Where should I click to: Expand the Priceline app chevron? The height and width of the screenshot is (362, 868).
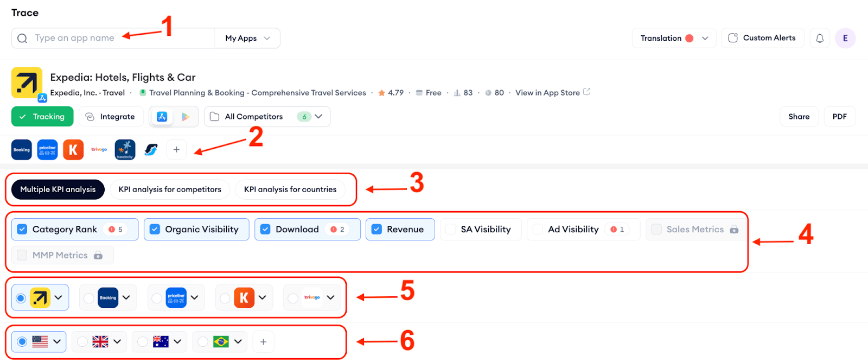(194, 298)
